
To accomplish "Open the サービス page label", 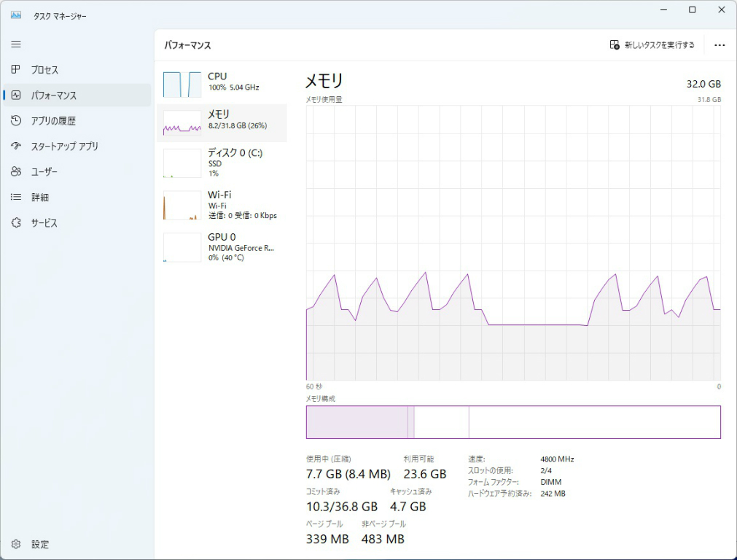I will [44, 223].
